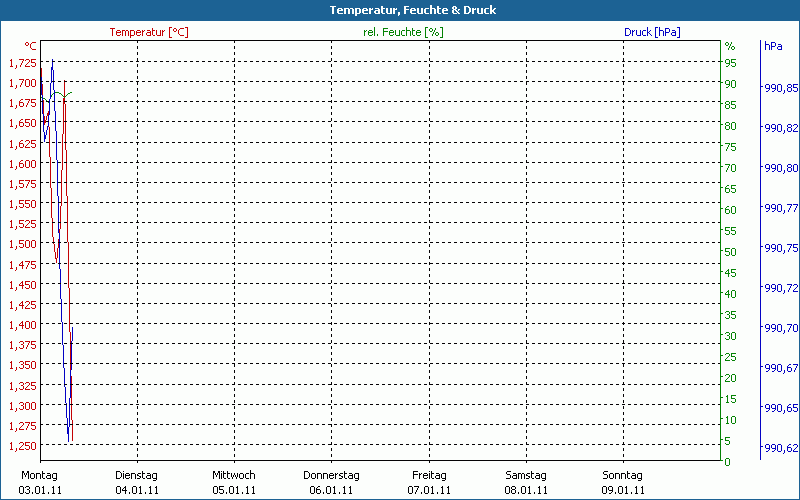This screenshot has height=500, width=800.
Task: Click temperature axis value "1,725"
Action: coord(23,63)
